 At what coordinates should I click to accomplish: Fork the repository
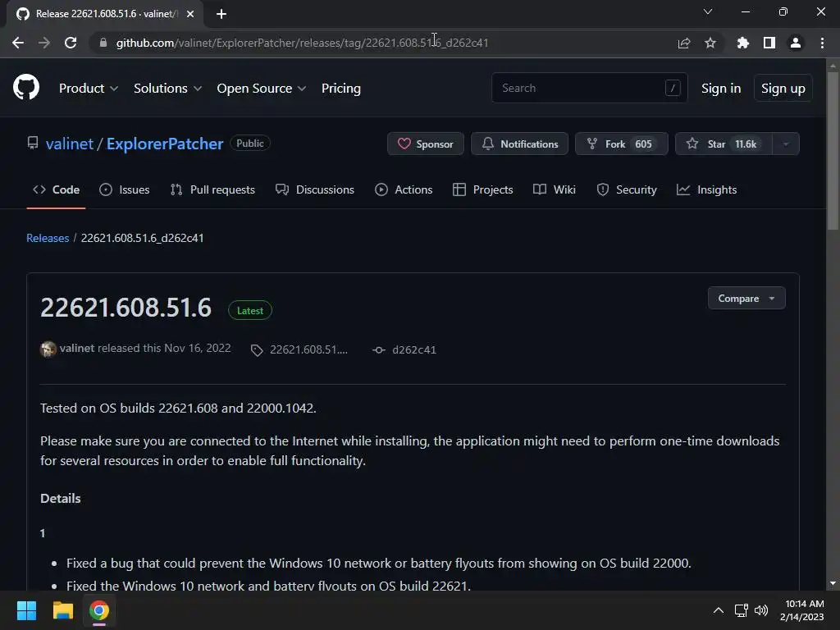coord(621,144)
